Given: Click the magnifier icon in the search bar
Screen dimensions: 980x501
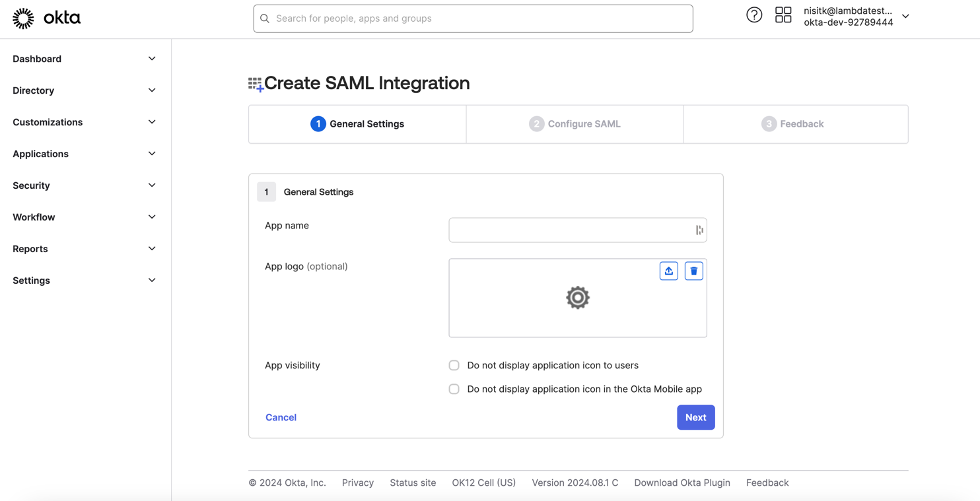Looking at the screenshot, I should tap(265, 18).
